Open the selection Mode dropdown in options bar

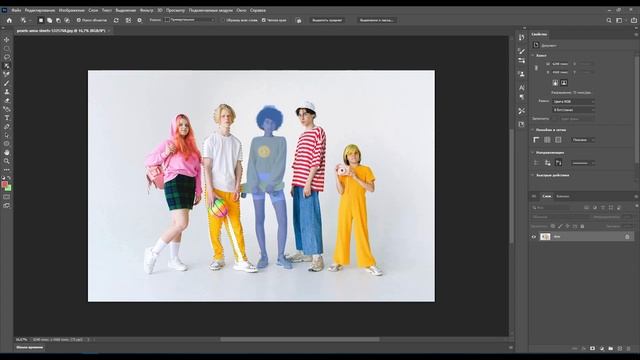(x=190, y=20)
